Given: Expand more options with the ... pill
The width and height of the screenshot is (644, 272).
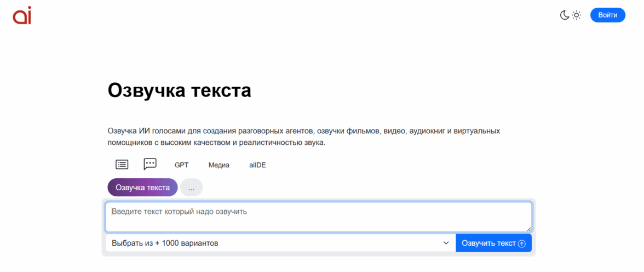Looking at the screenshot, I should tap(191, 188).
